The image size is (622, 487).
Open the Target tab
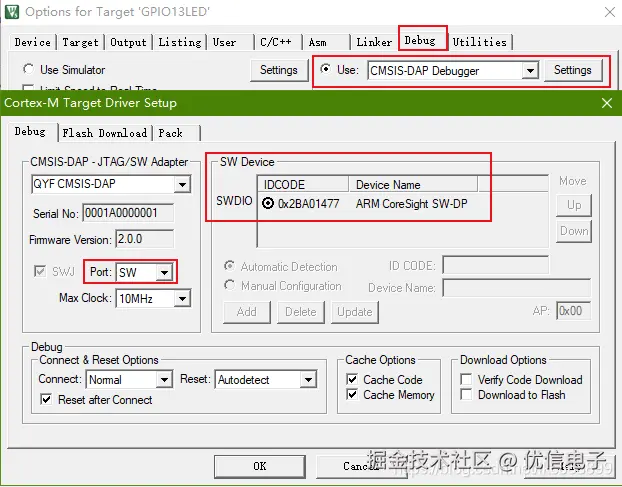[x=80, y=42]
